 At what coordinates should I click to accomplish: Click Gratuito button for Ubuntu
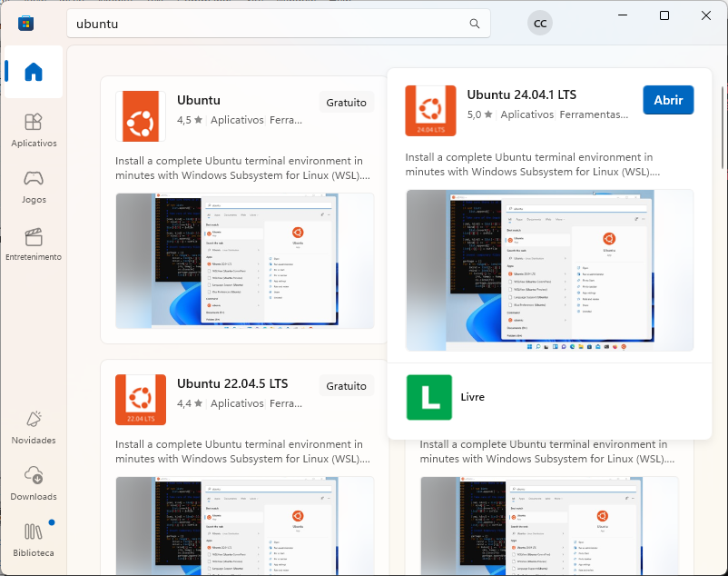(x=346, y=102)
